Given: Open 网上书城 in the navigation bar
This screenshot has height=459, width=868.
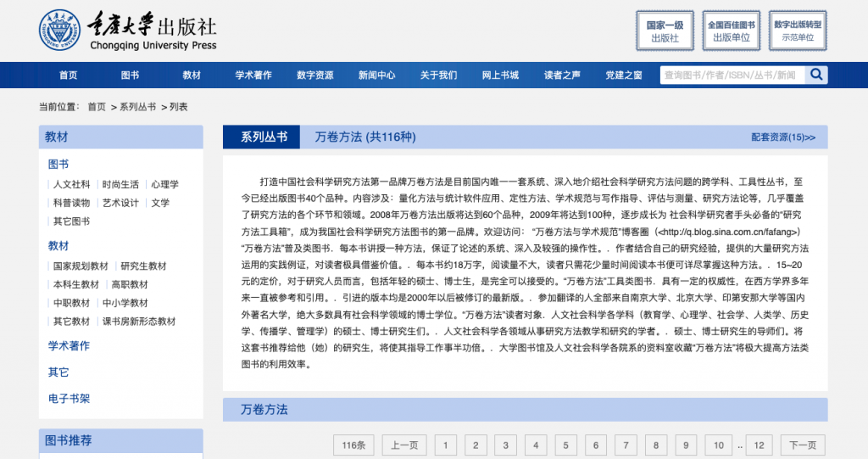Looking at the screenshot, I should [500, 75].
